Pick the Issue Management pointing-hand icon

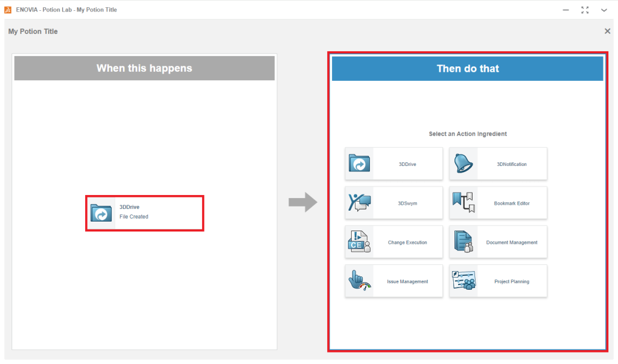coord(360,281)
